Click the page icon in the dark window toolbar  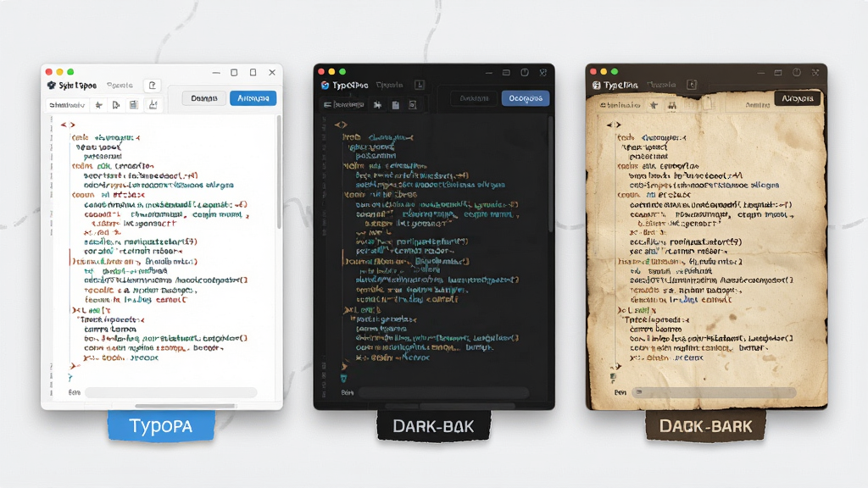point(395,104)
